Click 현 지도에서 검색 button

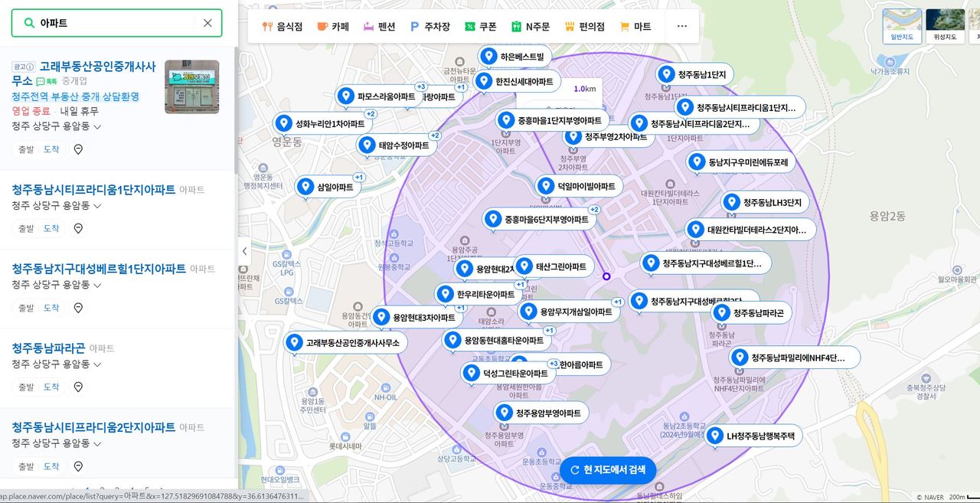608,470
